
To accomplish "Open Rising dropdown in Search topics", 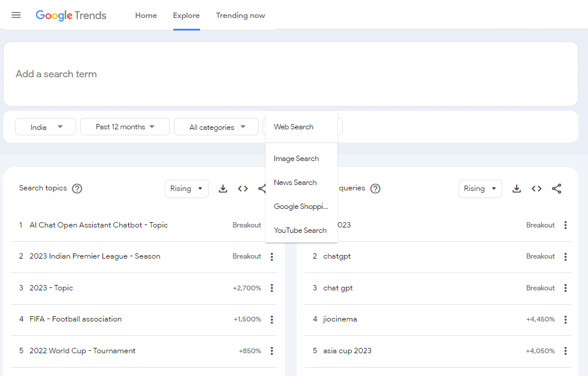I will 186,189.
